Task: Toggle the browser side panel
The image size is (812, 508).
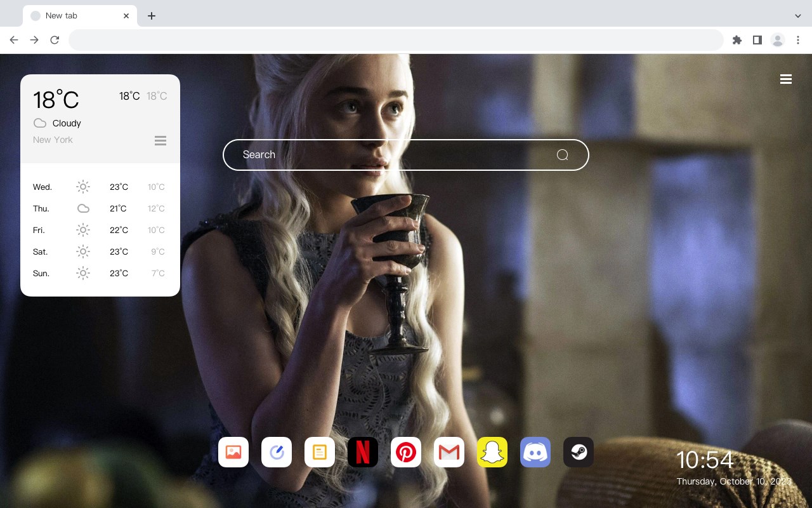Action: click(x=757, y=40)
